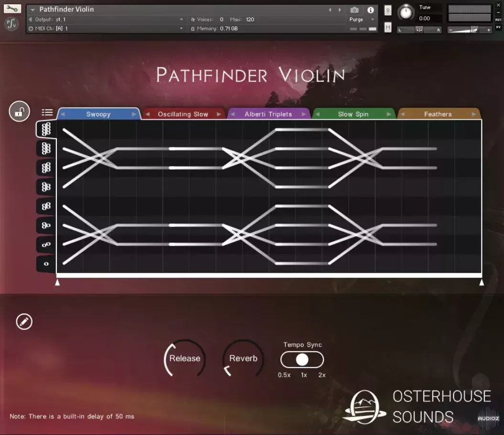
Task: Open the instrument info icon
Action: pos(371,10)
